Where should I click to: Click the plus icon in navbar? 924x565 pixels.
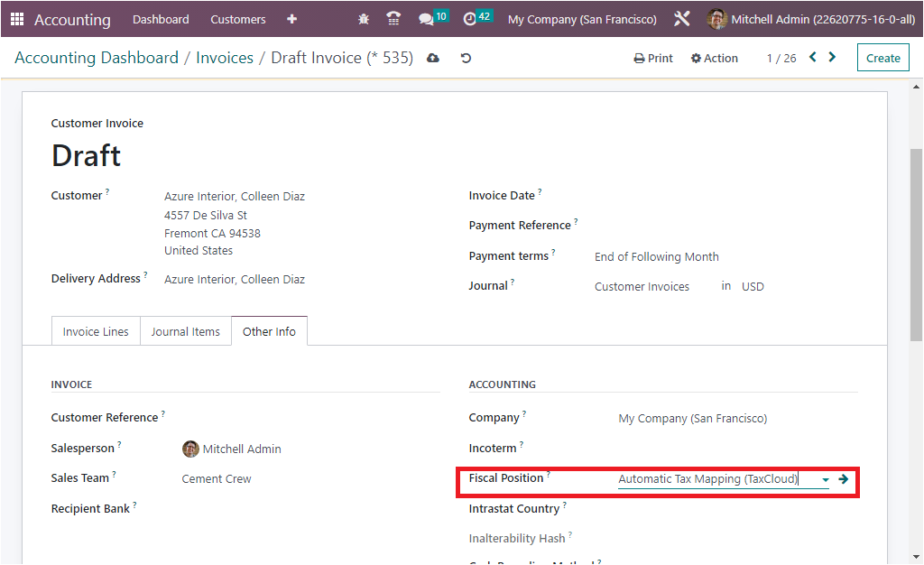[x=291, y=20]
